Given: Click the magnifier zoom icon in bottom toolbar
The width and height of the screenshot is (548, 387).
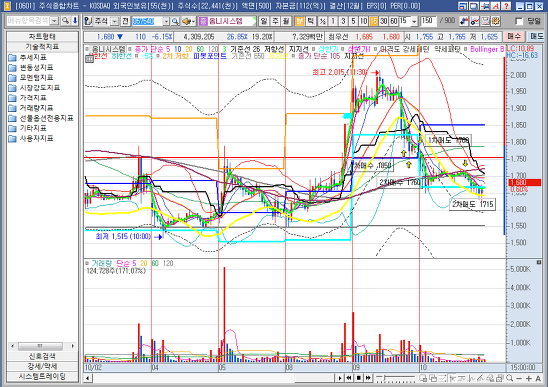Looking at the screenshot, I should [510, 378].
